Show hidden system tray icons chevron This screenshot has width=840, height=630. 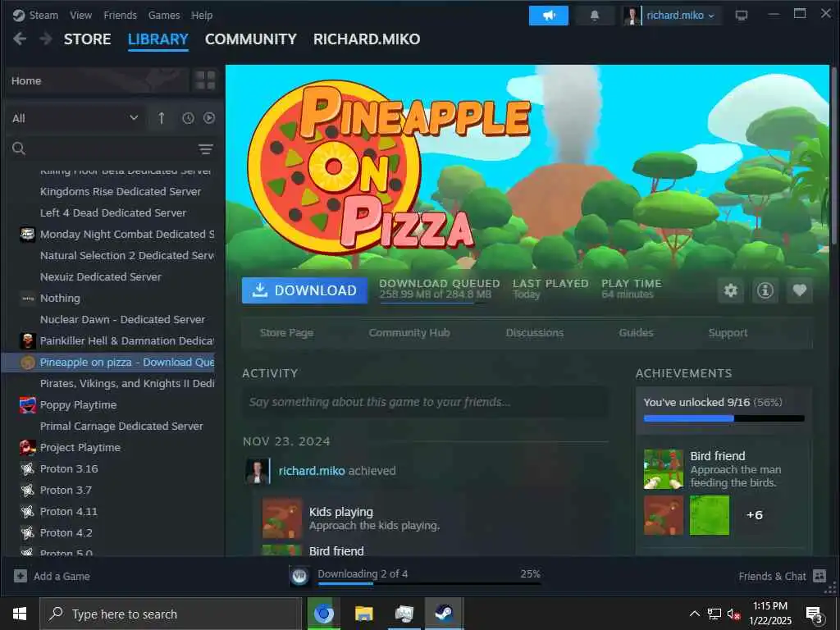[694, 614]
